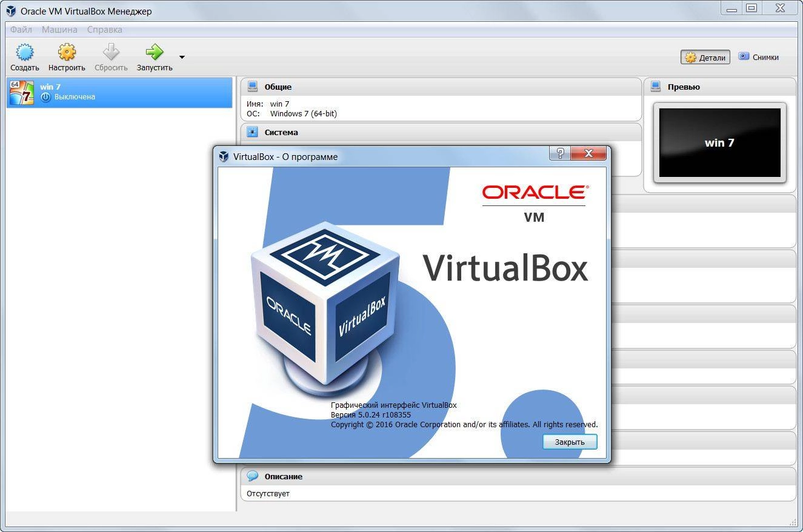The width and height of the screenshot is (803, 532).
Task: Click the Windows 7 64-bit OS icon
Action: coord(22,92)
